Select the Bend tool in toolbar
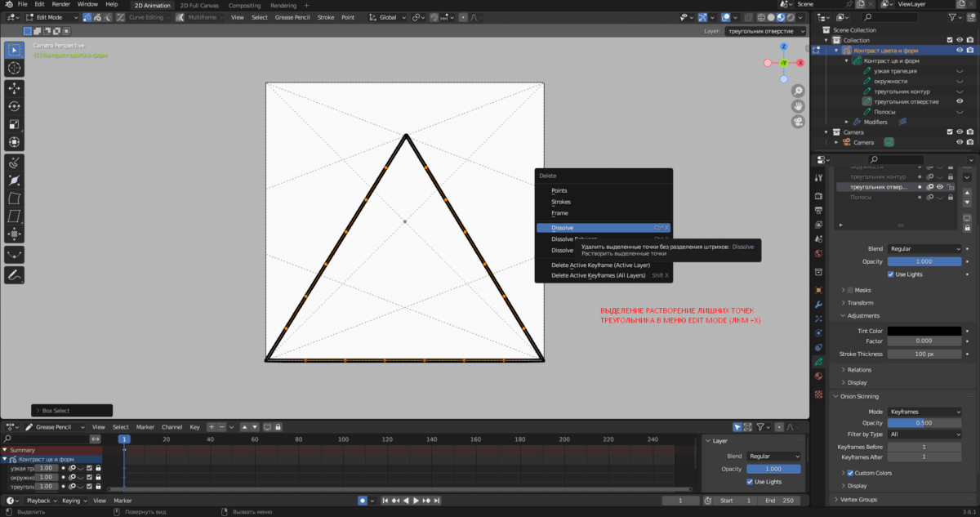The width and height of the screenshot is (980, 517). click(15, 198)
